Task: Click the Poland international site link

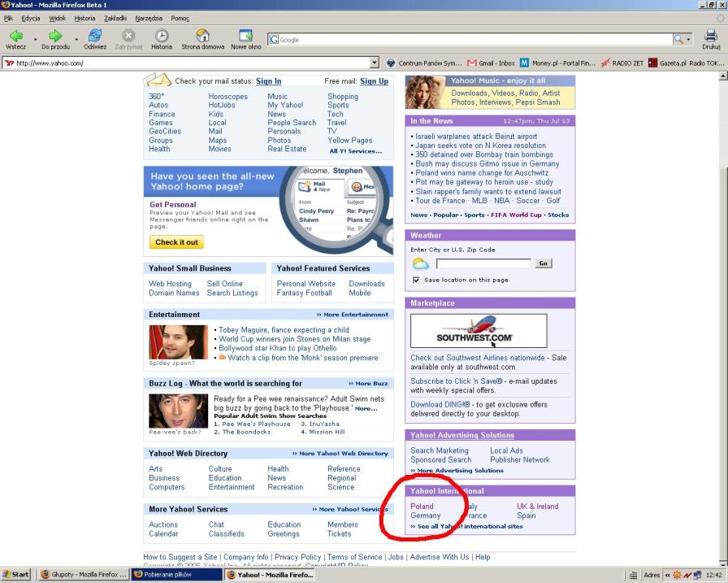Action: pos(422,506)
